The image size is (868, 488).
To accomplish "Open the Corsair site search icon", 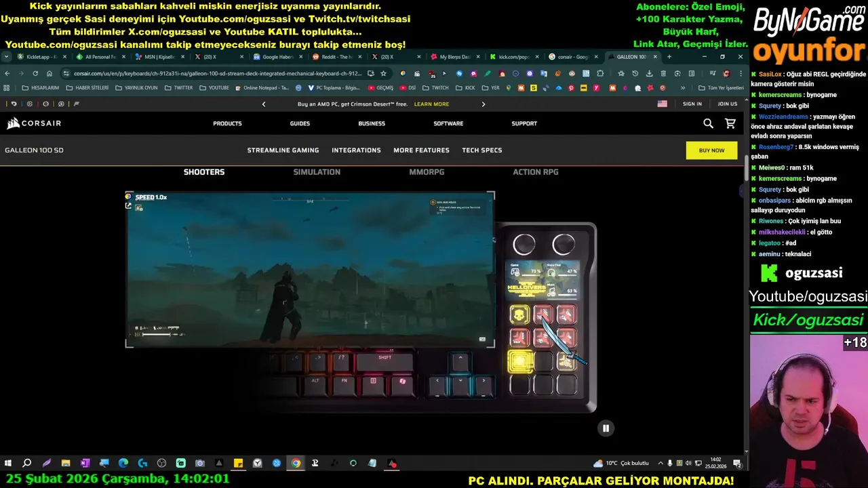I will [708, 123].
